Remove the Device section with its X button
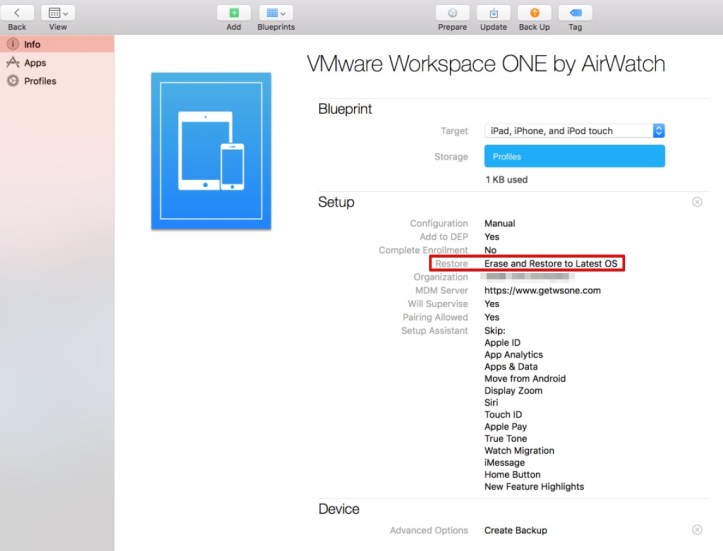 tap(697, 530)
